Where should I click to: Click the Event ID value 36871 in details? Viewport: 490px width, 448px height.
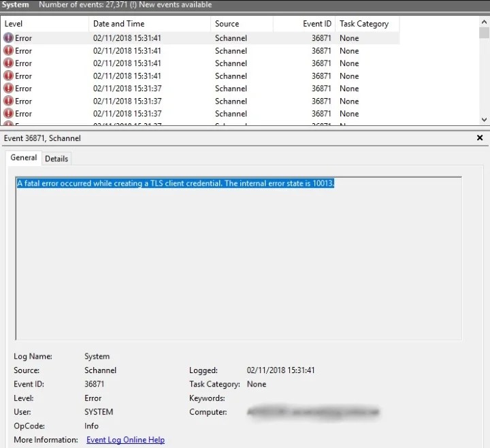click(95, 384)
